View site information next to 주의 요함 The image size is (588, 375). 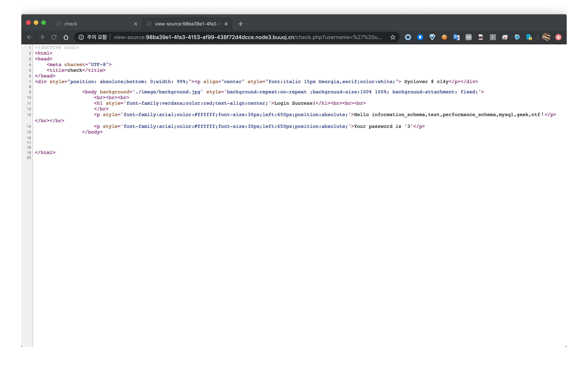point(81,37)
